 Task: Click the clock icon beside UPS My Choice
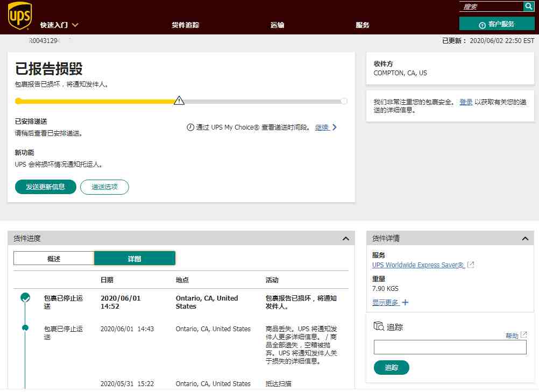tap(190, 127)
